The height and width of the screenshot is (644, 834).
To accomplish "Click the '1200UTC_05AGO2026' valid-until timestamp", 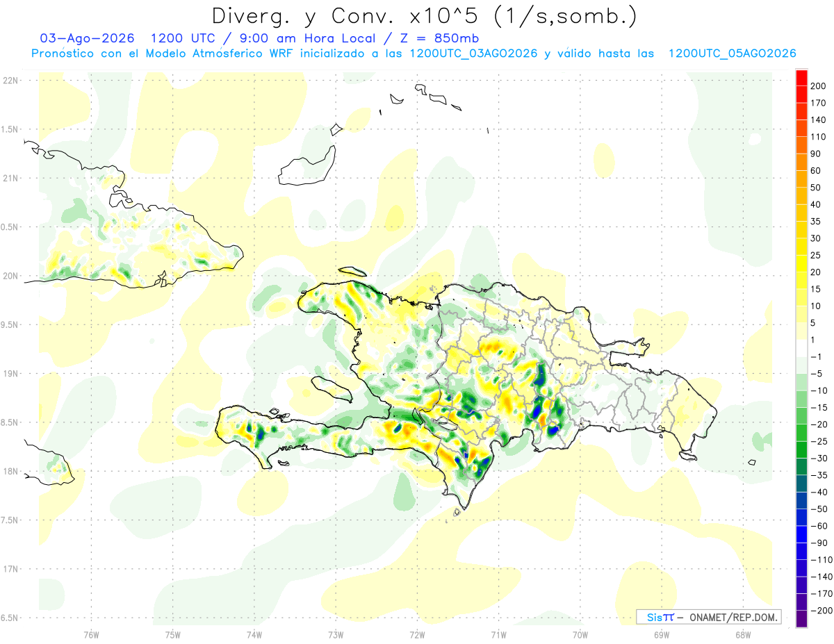I will point(732,53).
